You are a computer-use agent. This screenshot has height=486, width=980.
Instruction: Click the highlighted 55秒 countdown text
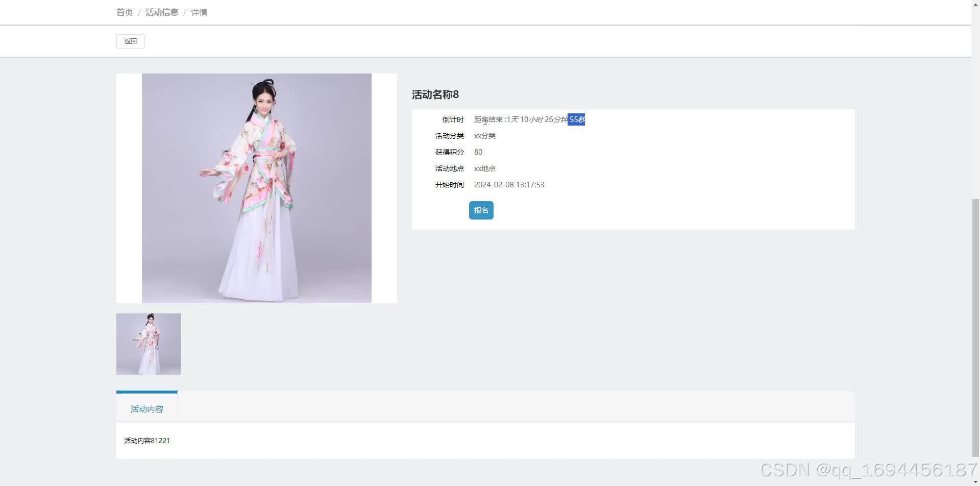pyautogui.click(x=576, y=119)
